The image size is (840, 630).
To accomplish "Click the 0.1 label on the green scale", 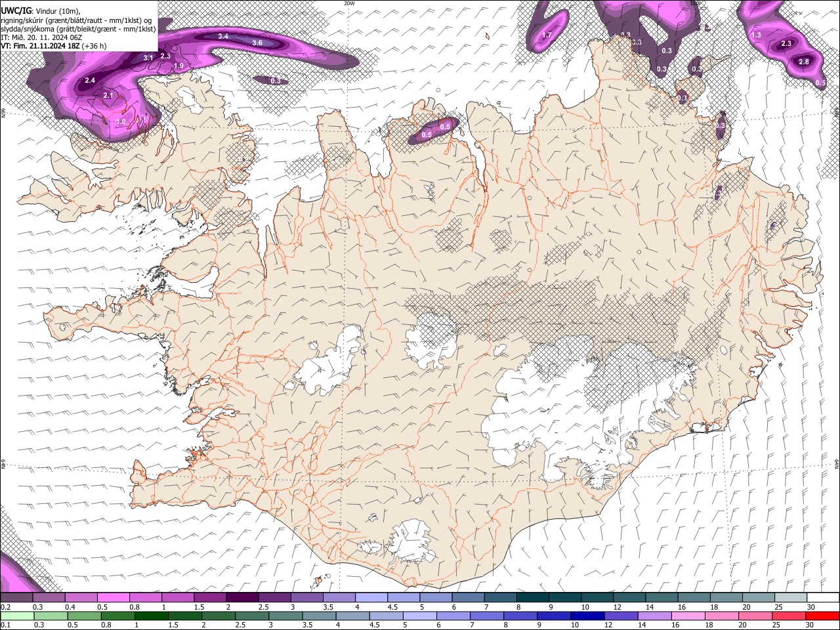I will (x=5, y=625).
